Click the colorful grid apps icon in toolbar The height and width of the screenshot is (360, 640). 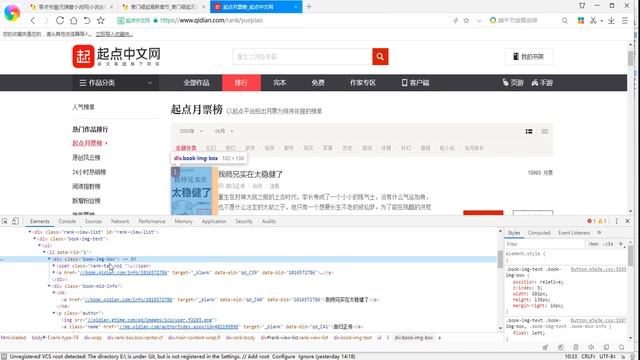[x=580, y=20]
